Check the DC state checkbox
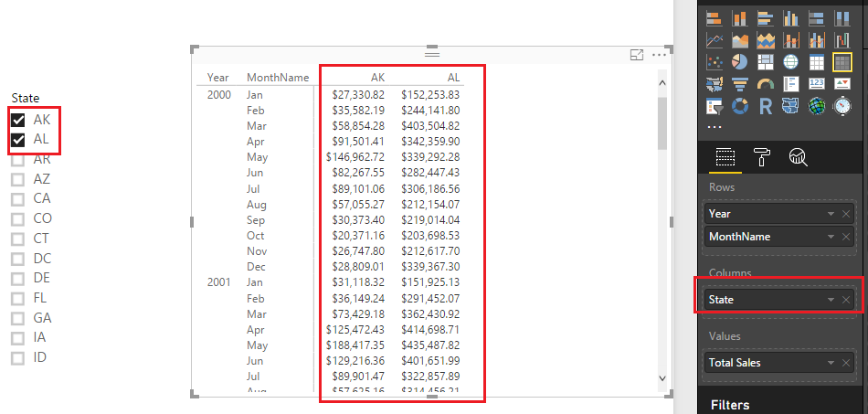The image size is (868, 414). (x=18, y=259)
